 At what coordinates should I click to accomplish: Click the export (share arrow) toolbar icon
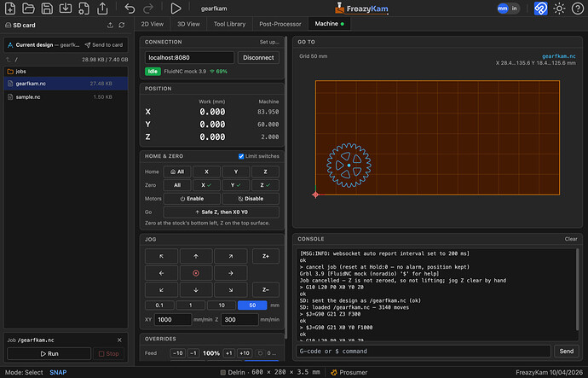pyautogui.click(x=102, y=9)
